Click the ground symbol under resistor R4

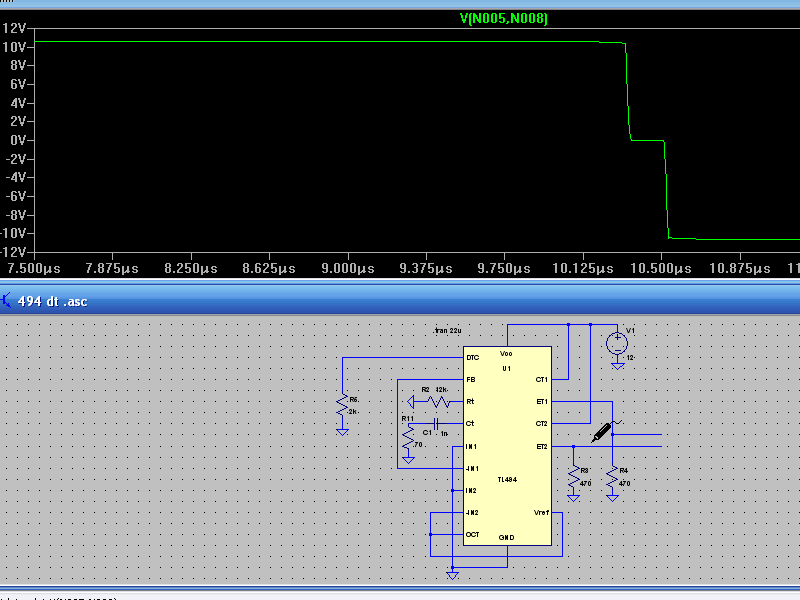click(612, 498)
